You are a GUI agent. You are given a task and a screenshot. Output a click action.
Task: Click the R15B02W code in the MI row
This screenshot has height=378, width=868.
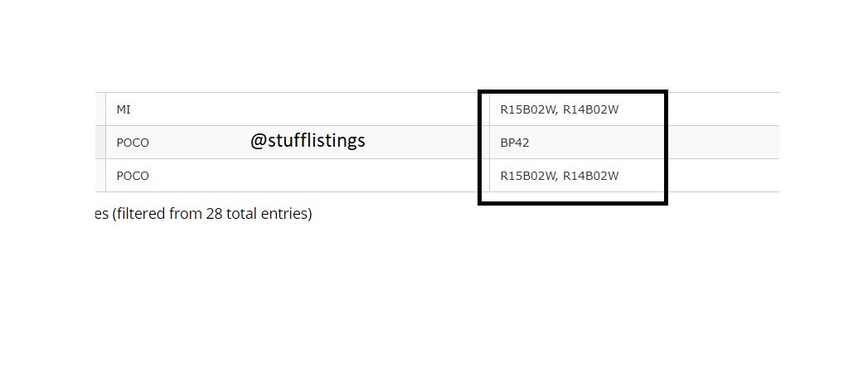[529, 109]
